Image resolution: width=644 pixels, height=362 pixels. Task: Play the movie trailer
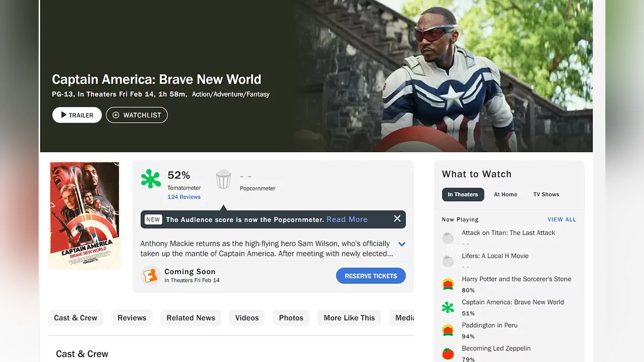(x=77, y=115)
